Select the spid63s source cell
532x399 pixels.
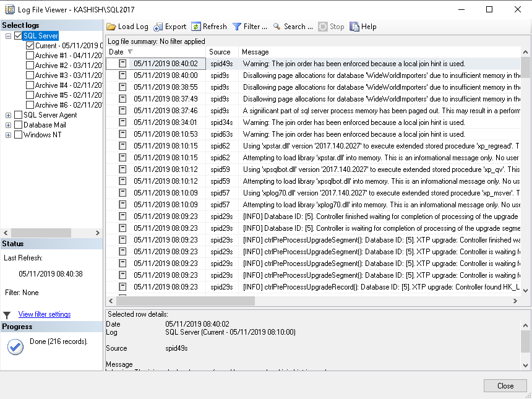tap(221, 134)
